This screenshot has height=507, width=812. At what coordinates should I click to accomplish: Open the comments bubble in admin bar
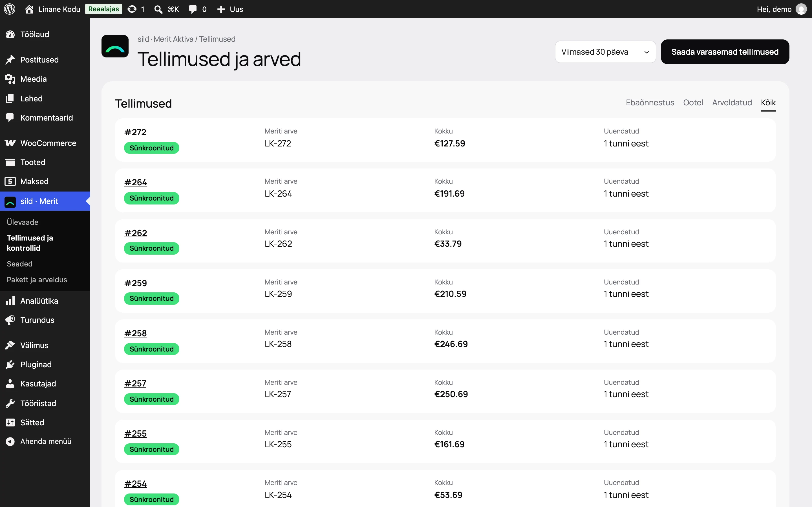[x=193, y=9]
